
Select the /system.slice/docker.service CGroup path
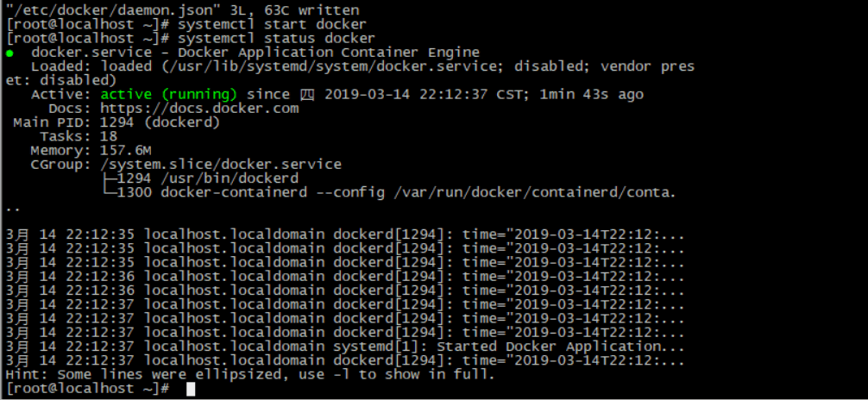(x=221, y=164)
